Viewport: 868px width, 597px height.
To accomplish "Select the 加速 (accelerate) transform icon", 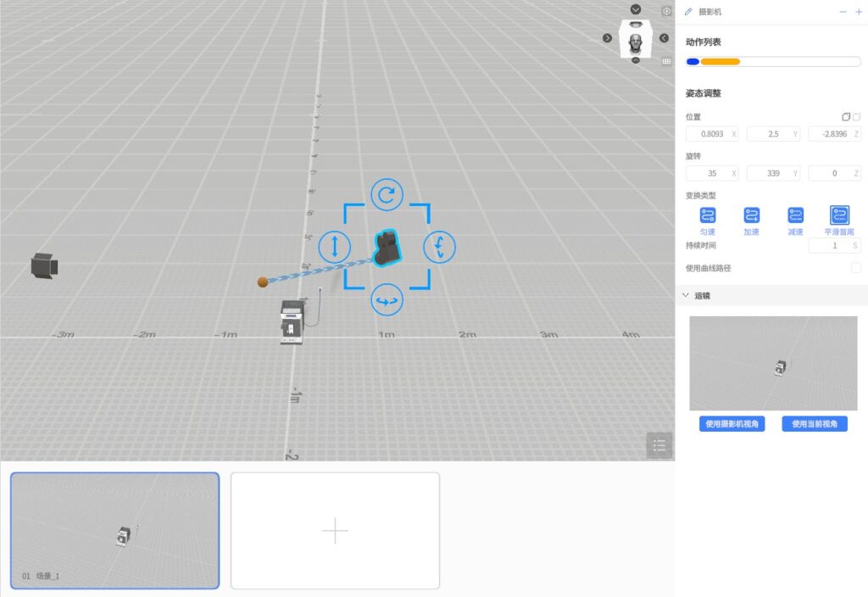I will tap(751, 215).
